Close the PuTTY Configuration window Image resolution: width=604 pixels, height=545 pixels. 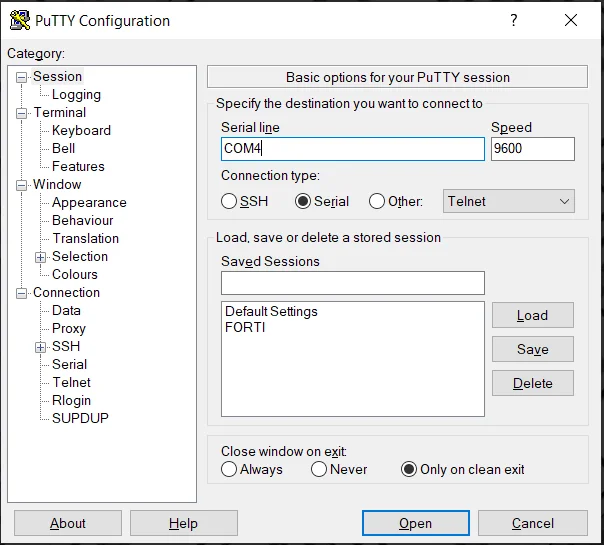(571, 20)
